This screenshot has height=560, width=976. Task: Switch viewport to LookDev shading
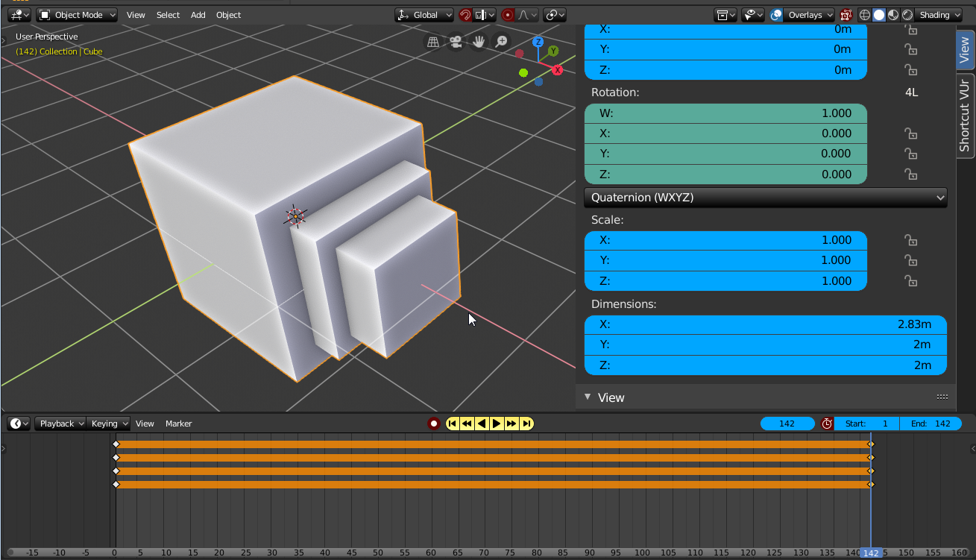pos(893,15)
